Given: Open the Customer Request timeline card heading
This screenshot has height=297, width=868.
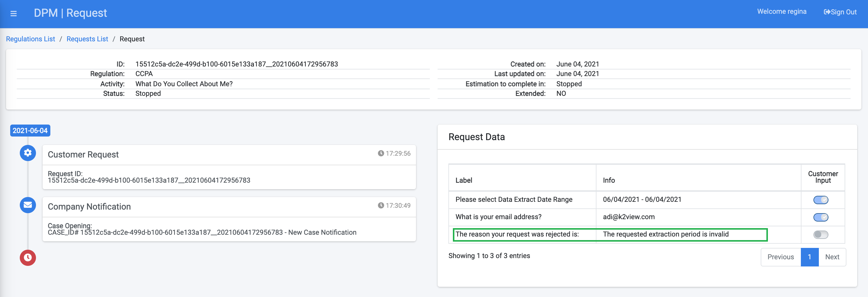Looking at the screenshot, I should click(x=83, y=154).
